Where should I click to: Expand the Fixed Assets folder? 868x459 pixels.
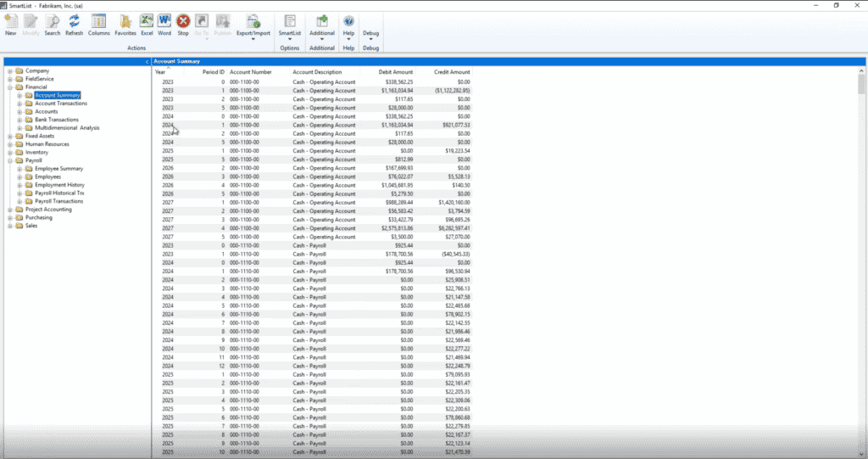[10, 136]
